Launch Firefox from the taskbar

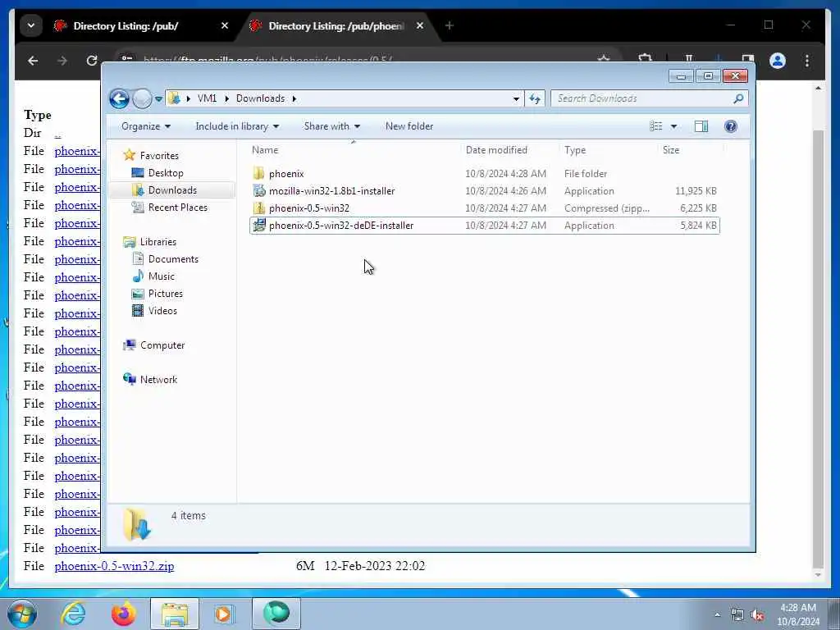(124, 614)
